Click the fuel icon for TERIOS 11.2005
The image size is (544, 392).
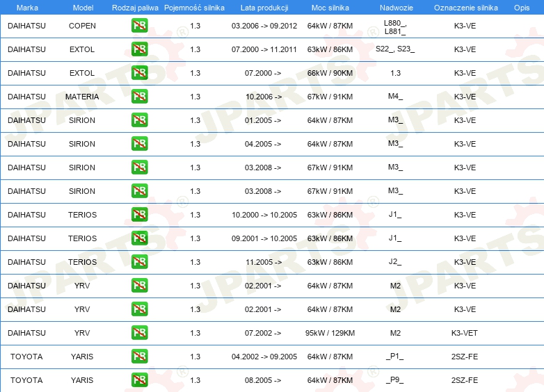pos(139,261)
